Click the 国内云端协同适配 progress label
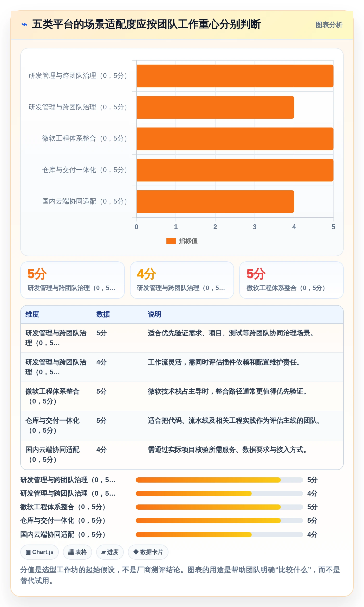 tap(63, 535)
